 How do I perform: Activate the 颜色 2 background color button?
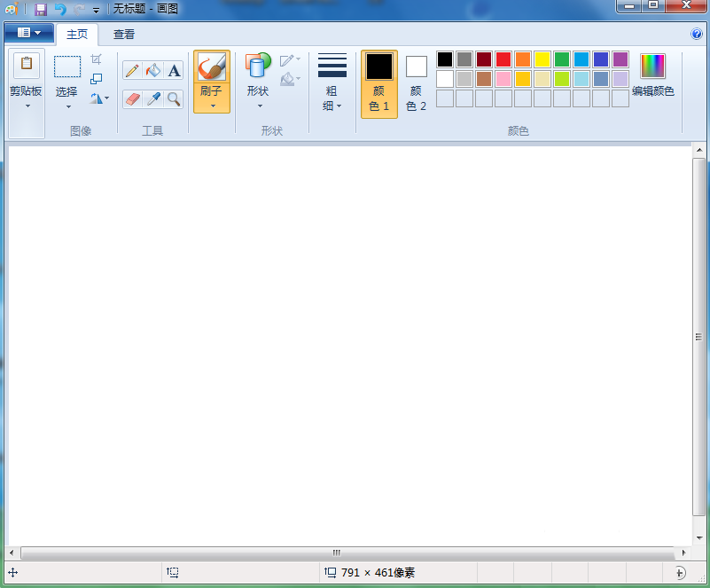point(417,83)
